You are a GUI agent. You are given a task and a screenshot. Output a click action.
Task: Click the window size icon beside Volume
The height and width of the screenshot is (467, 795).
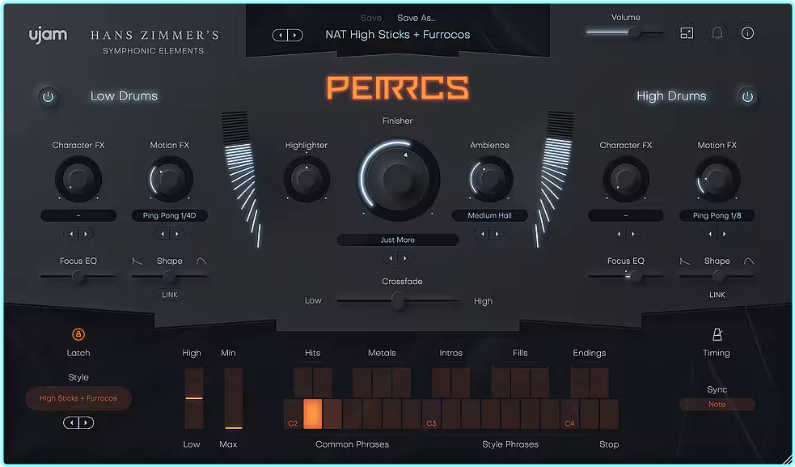pos(686,33)
